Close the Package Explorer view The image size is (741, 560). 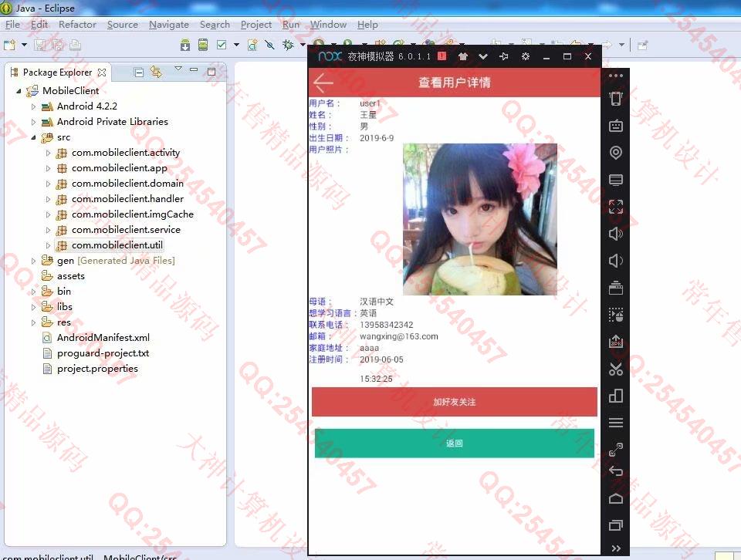(102, 73)
